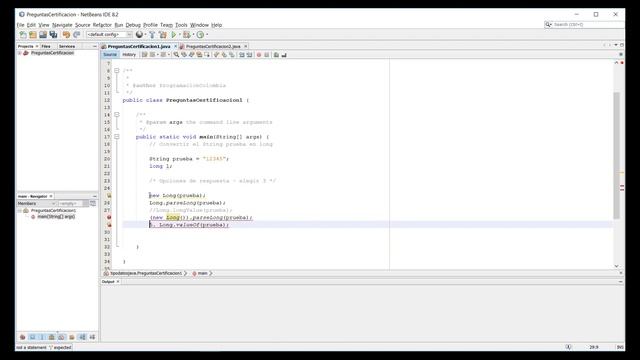The height and width of the screenshot is (360, 640).
Task: Click the Debug Project toolbar icon
Action: click(187, 35)
